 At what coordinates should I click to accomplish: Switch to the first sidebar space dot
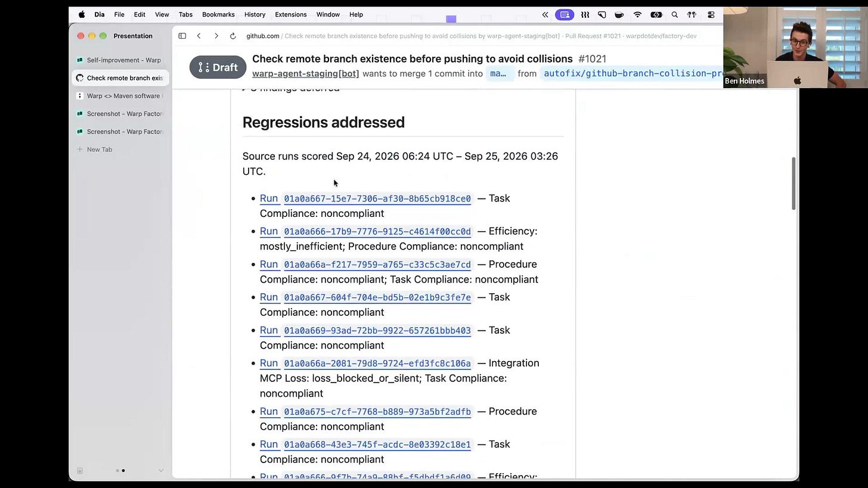pyautogui.click(x=117, y=471)
